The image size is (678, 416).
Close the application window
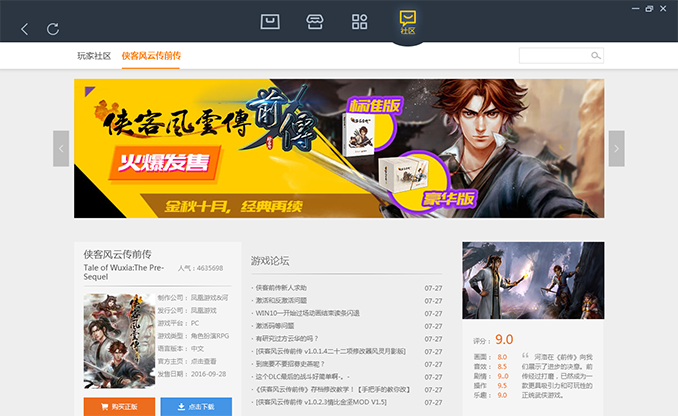pyautogui.click(x=663, y=9)
